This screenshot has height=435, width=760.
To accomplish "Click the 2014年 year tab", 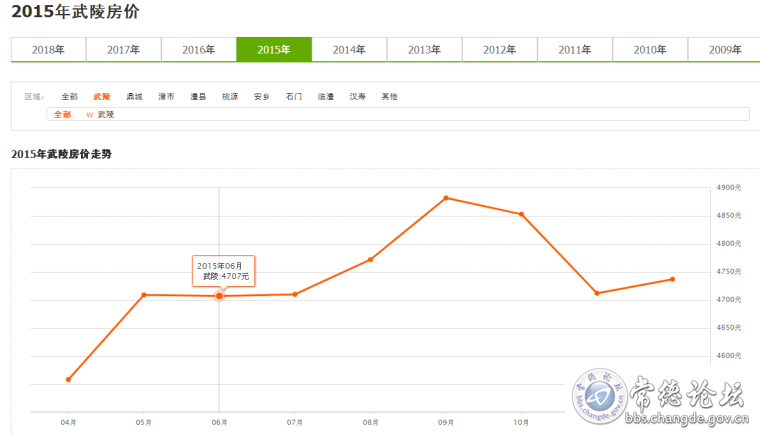I will click(x=349, y=50).
